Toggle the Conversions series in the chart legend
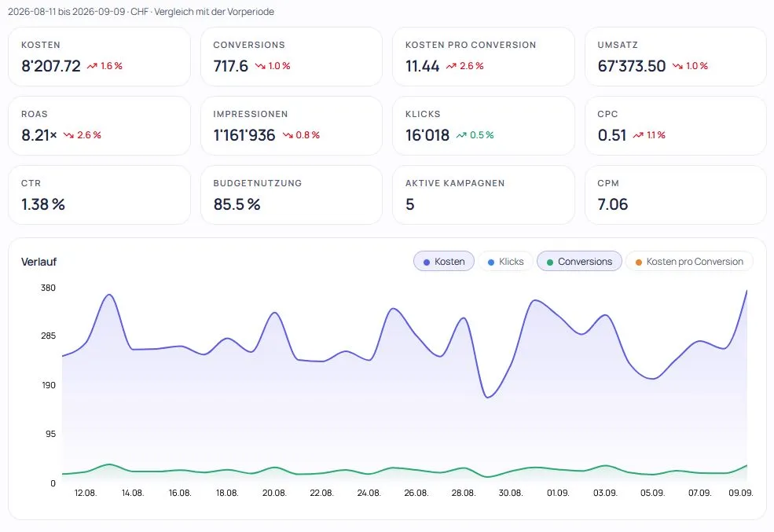The width and height of the screenshot is (774, 532). click(579, 262)
